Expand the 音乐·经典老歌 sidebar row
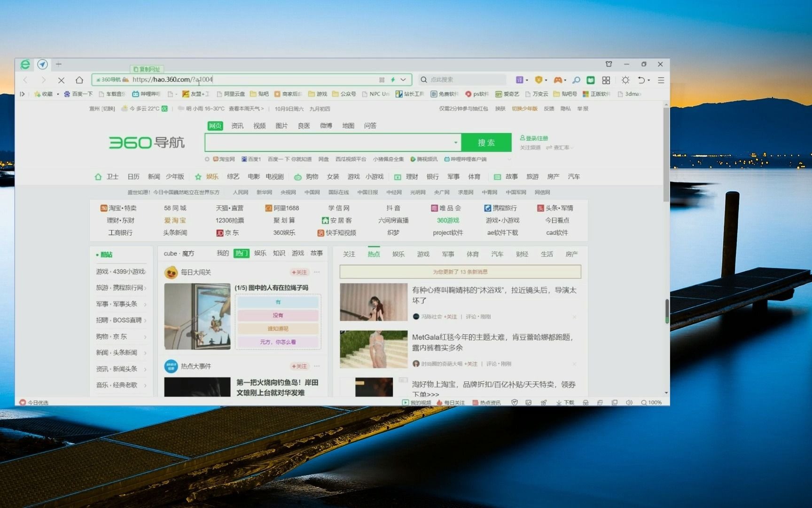Image resolution: width=812 pixels, height=508 pixels. coord(121,385)
